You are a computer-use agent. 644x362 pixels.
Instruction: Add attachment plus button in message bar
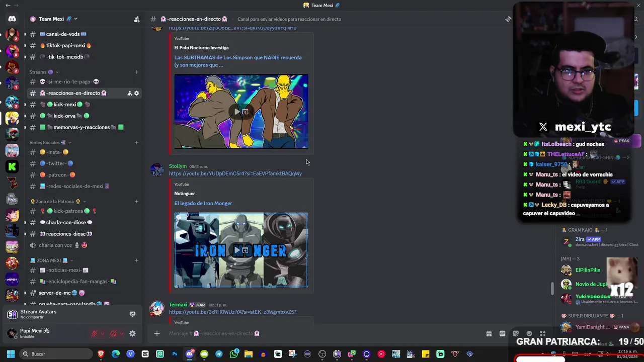point(157,333)
